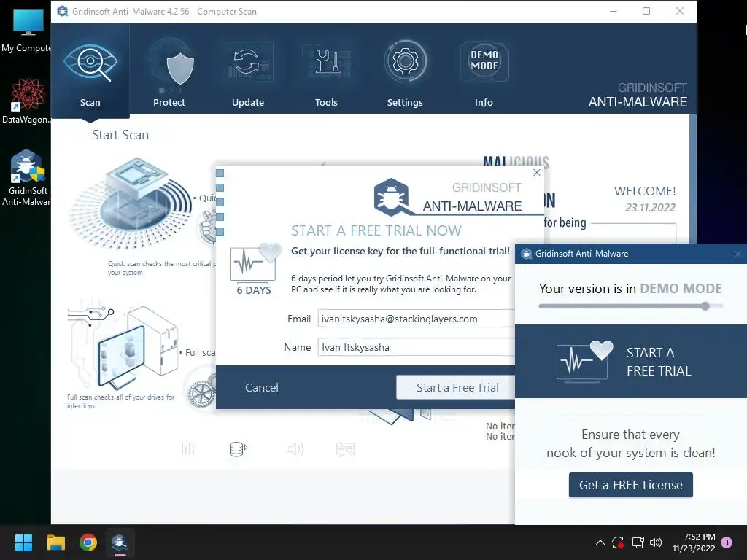
Task: Click GridinSoft Anti-Malware desktop shortcut
Action: pyautogui.click(x=27, y=178)
